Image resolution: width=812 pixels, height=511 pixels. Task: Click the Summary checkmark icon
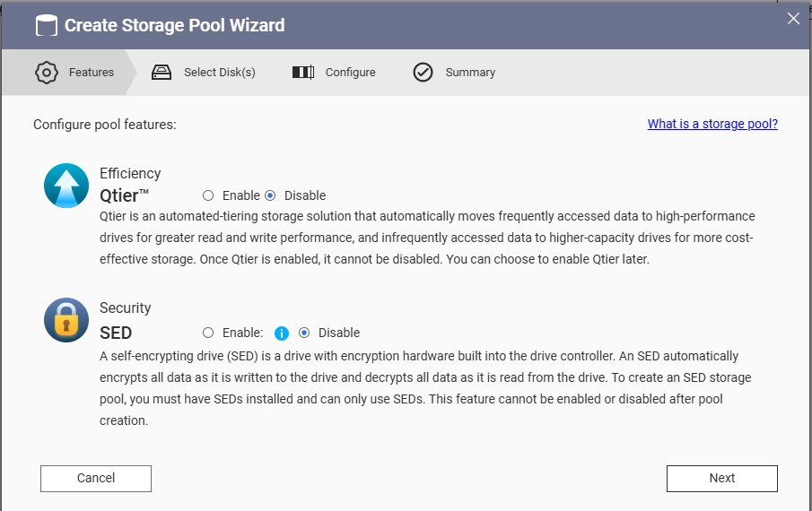point(423,73)
